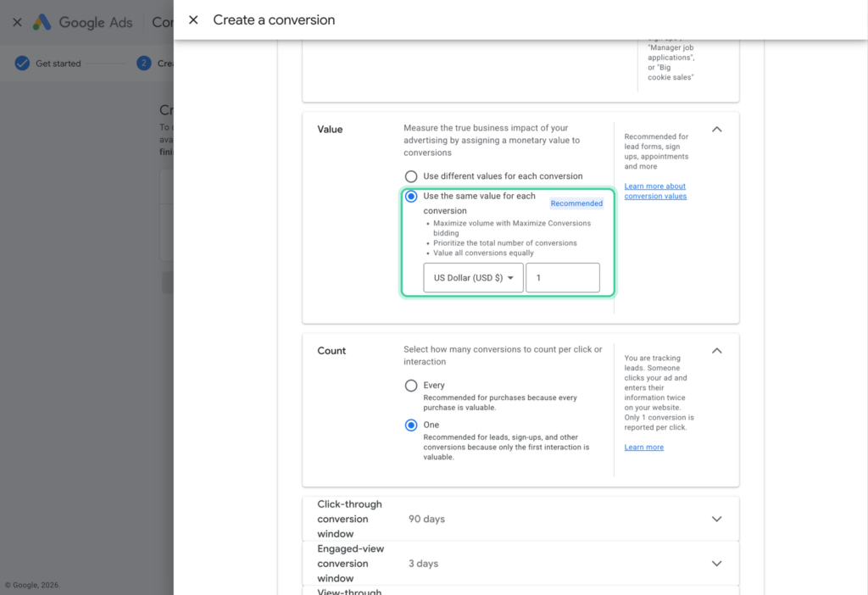Click Get started step label
868x595 pixels.
58,63
